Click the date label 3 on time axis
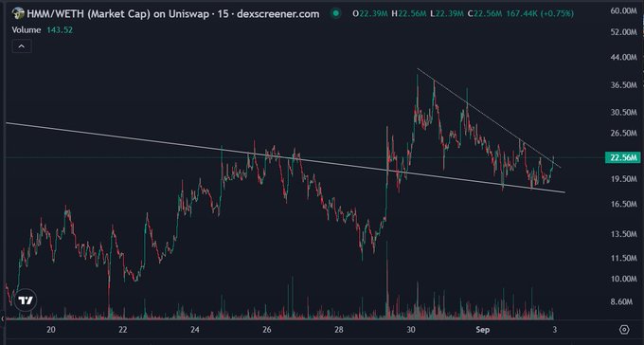The image size is (644, 345). pyautogui.click(x=555, y=330)
